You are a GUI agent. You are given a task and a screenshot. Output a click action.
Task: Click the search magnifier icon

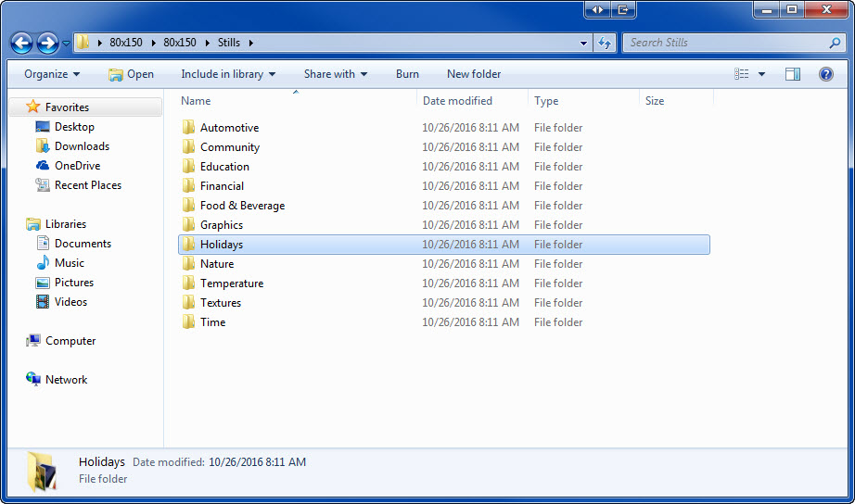[x=835, y=43]
